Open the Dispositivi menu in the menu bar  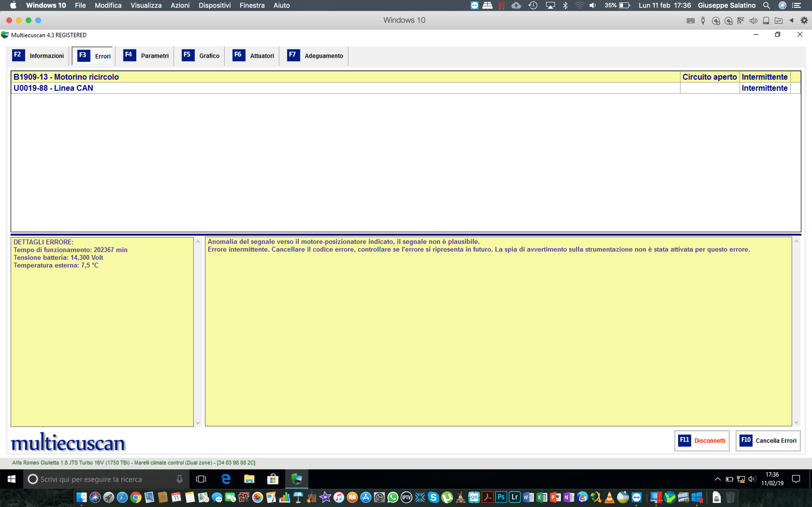tap(214, 5)
